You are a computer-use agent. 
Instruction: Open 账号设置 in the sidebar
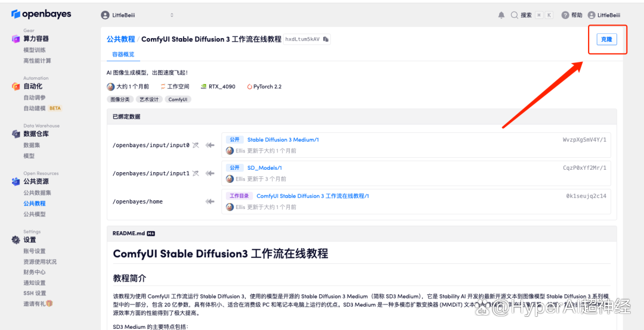pos(35,251)
